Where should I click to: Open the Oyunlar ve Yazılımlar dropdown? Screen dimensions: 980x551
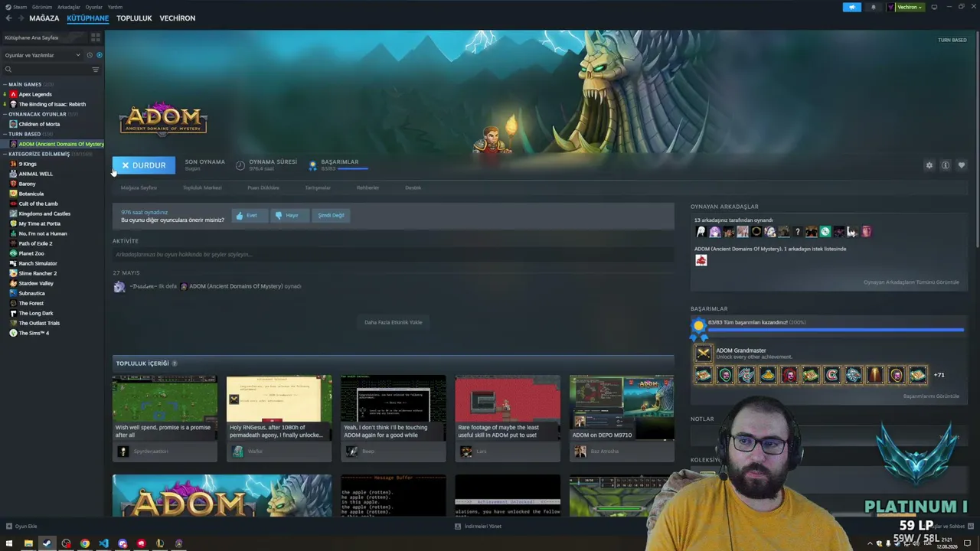point(42,55)
